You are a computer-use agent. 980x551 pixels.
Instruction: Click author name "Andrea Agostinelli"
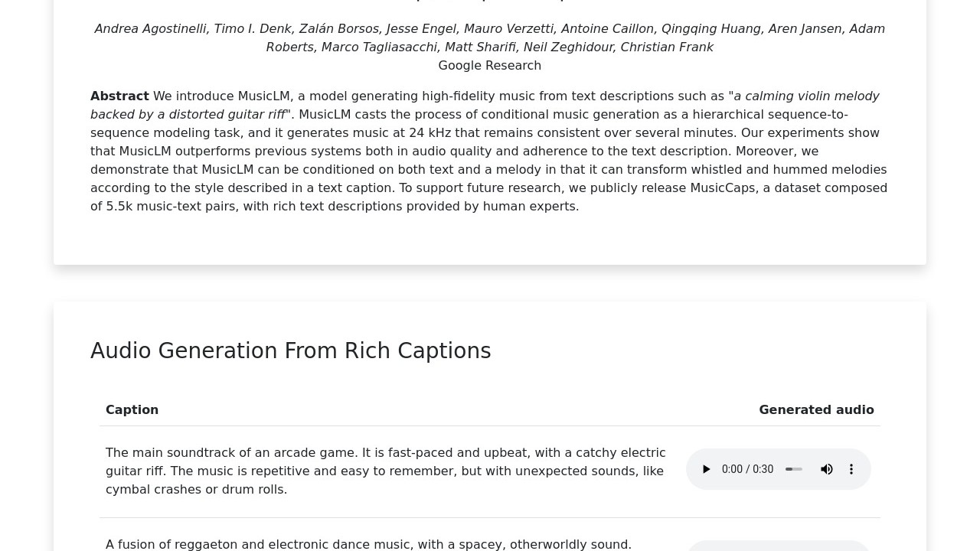pos(151,28)
